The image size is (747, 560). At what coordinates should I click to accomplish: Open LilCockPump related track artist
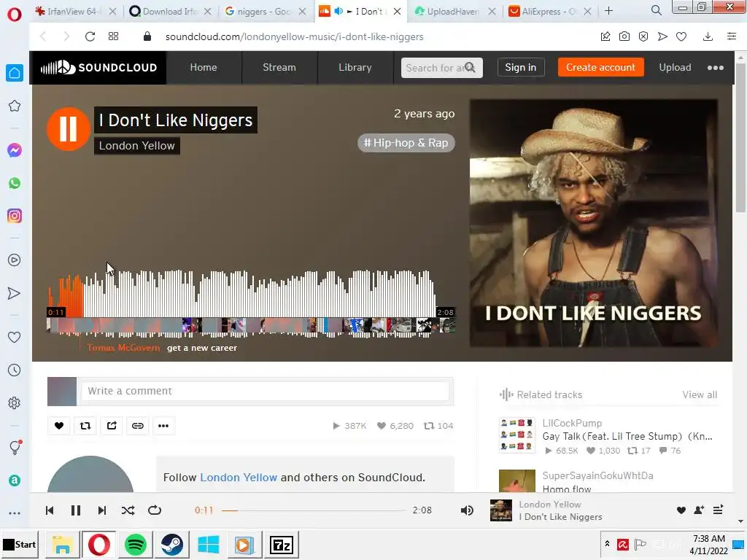pos(572,424)
